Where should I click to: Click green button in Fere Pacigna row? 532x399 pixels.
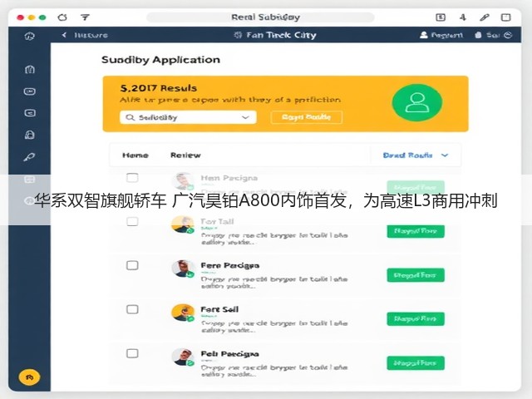[x=416, y=275]
